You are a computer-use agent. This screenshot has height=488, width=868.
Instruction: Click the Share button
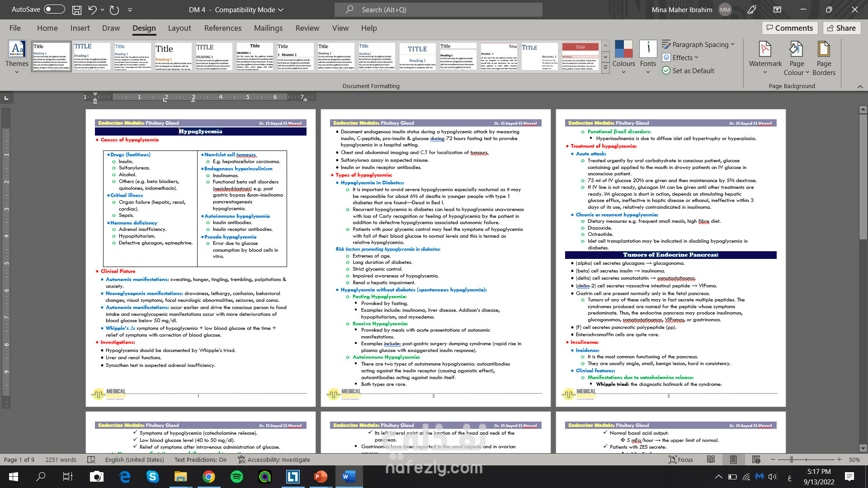point(841,28)
